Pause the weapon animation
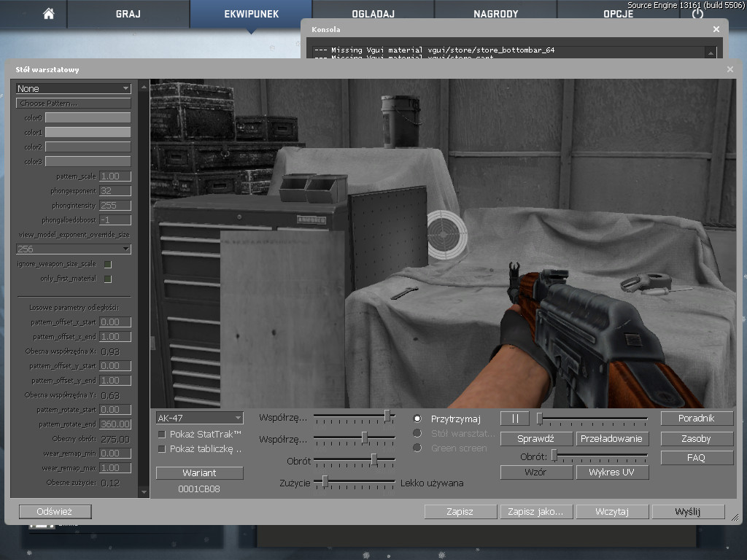This screenshot has height=560, width=747. click(x=514, y=419)
